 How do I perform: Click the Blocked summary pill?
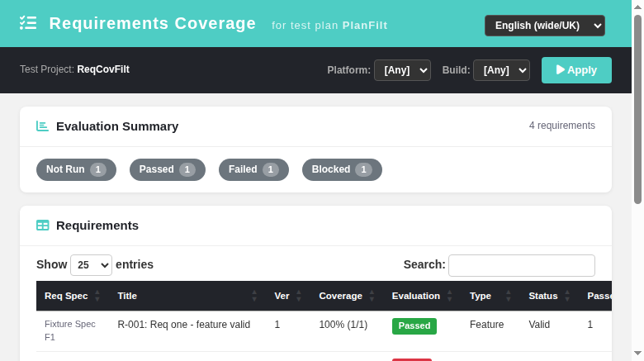click(x=342, y=169)
